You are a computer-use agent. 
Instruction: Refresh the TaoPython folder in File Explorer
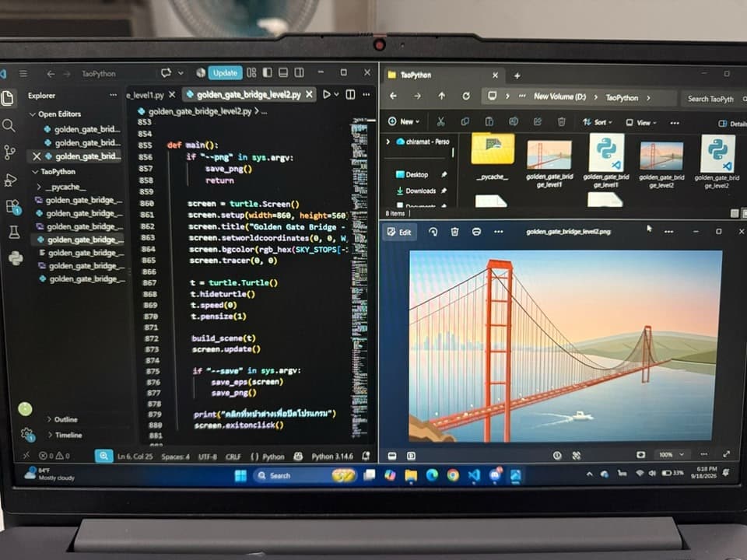click(466, 96)
